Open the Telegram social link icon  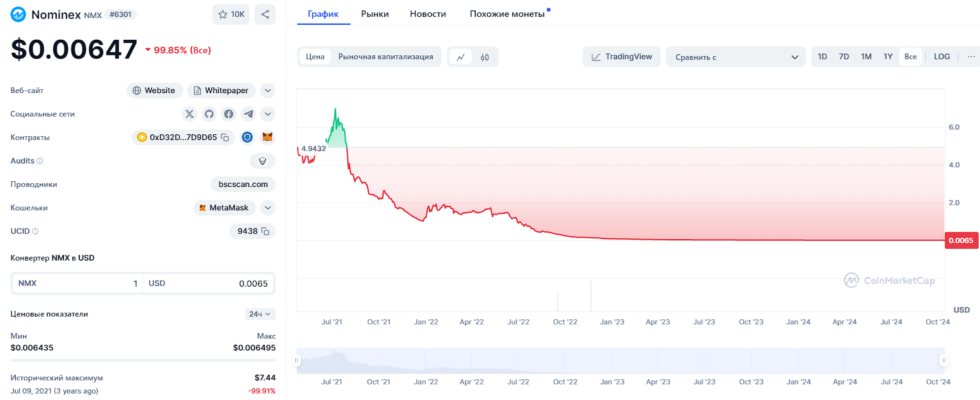tap(248, 114)
